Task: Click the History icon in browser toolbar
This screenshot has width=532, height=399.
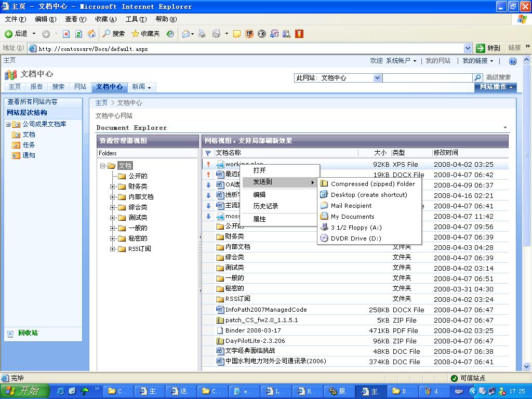Action: click(170, 34)
